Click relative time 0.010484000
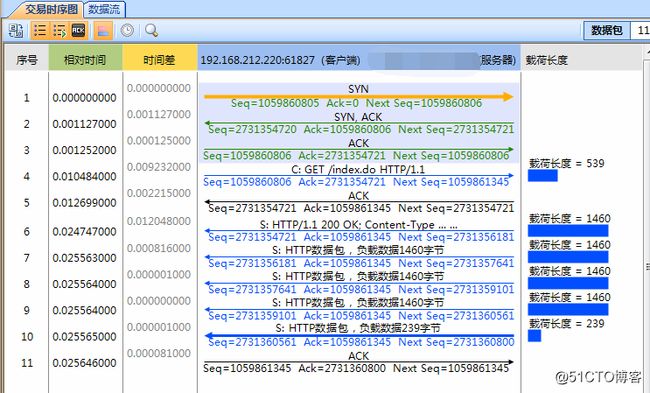650x393 pixels. pyautogui.click(x=84, y=177)
